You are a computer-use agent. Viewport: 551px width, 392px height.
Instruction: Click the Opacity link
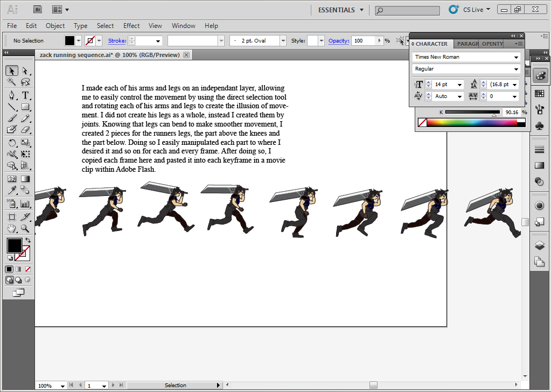pos(339,41)
